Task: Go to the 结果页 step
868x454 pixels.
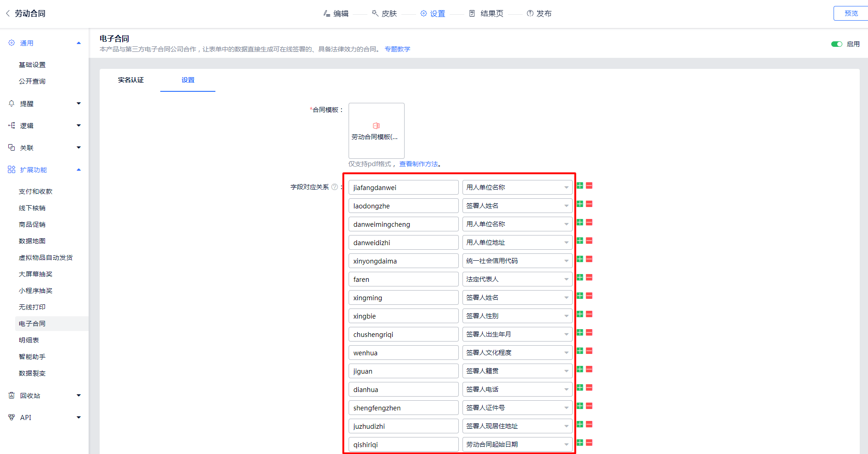Action: (x=486, y=14)
